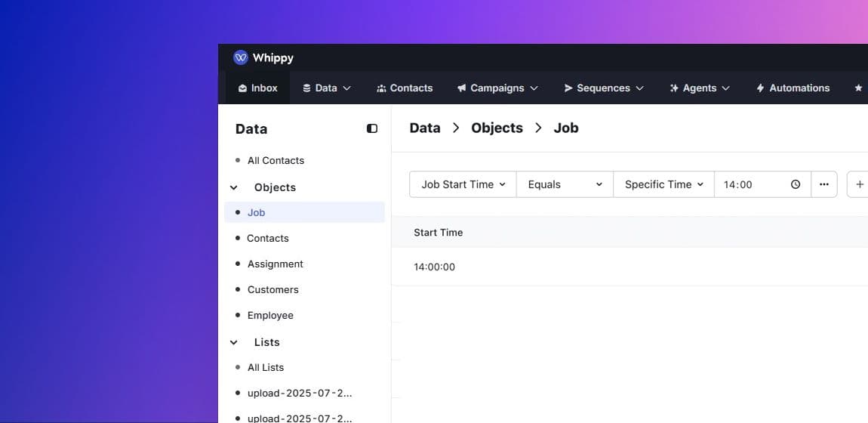
Task: Select All Contacts in sidebar
Action: (x=275, y=161)
